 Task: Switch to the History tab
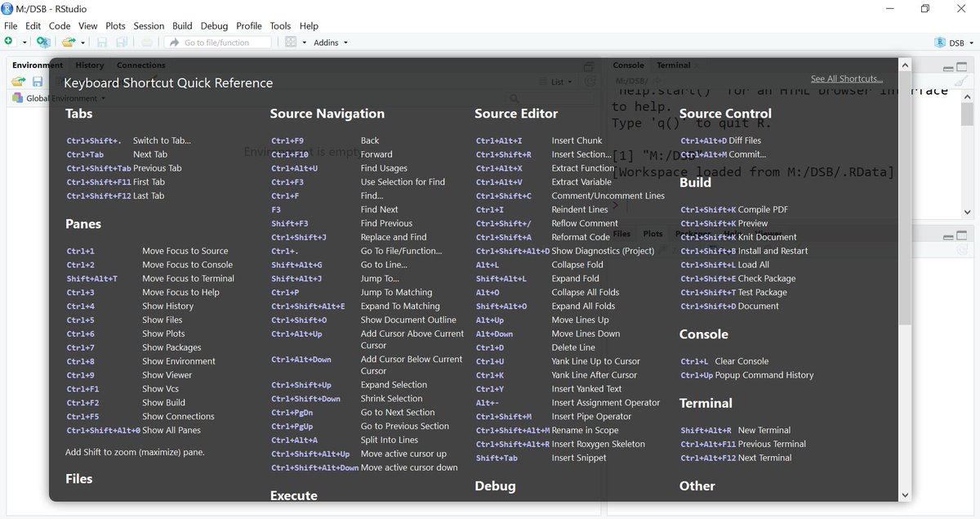click(x=90, y=65)
